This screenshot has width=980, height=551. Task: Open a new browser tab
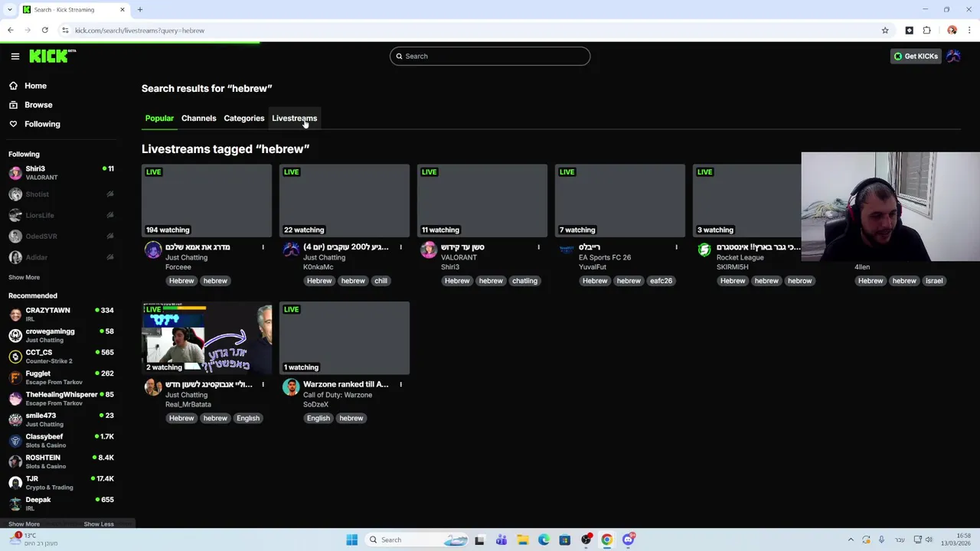(x=140, y=10)
